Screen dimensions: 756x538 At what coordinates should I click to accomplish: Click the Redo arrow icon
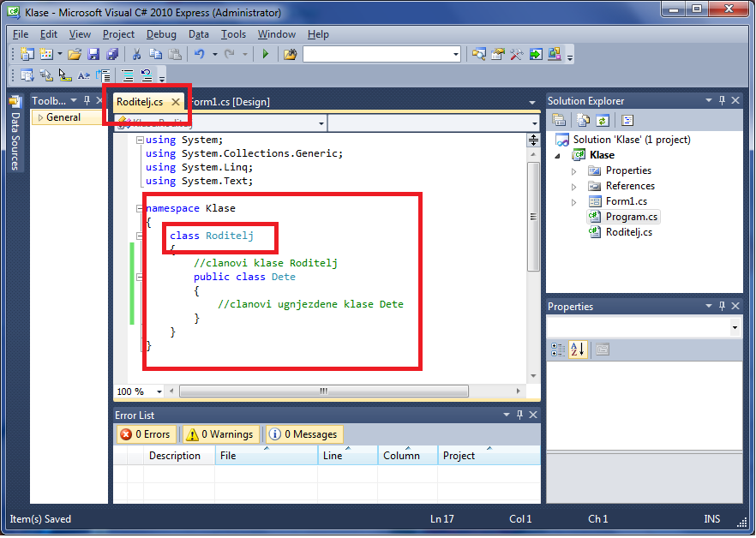[230, 54]
